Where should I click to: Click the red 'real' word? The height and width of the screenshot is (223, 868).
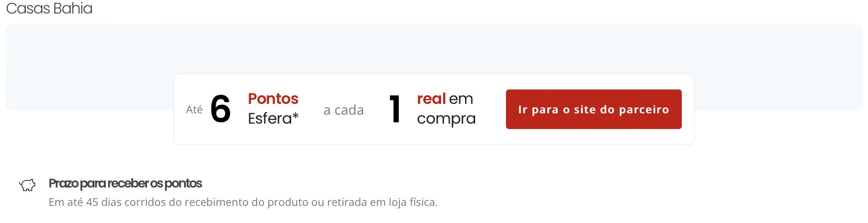point(431,98)
